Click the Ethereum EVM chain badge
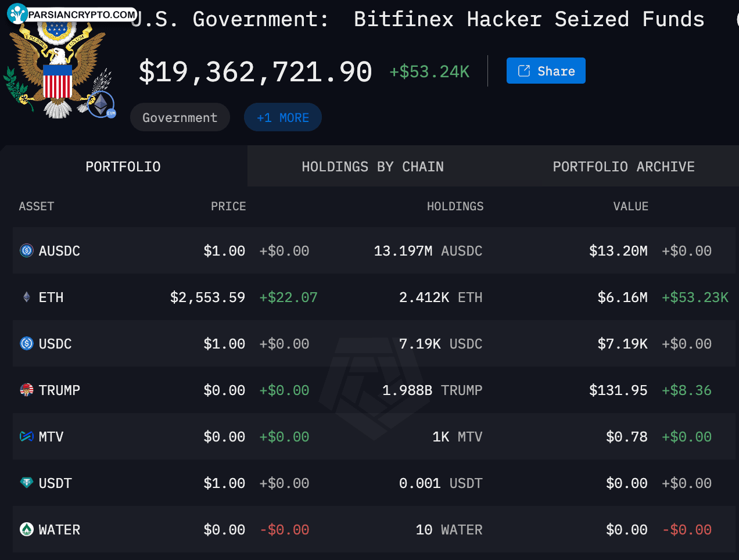This screenshot has width=739, height=560. (102, 105)
